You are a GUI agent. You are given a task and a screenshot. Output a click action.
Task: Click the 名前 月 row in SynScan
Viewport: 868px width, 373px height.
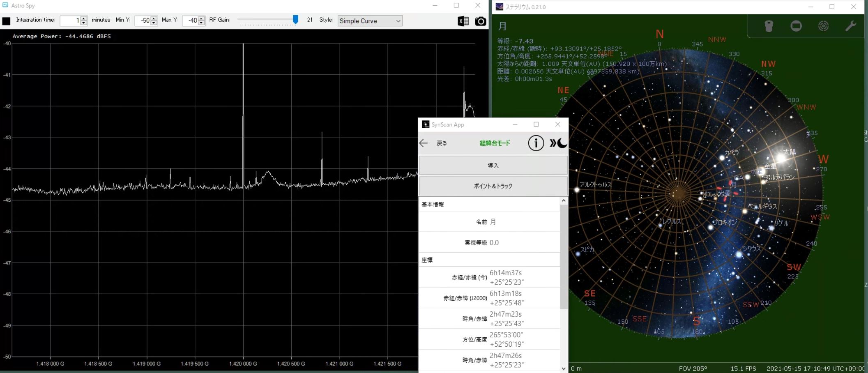(x=489, y=222)
